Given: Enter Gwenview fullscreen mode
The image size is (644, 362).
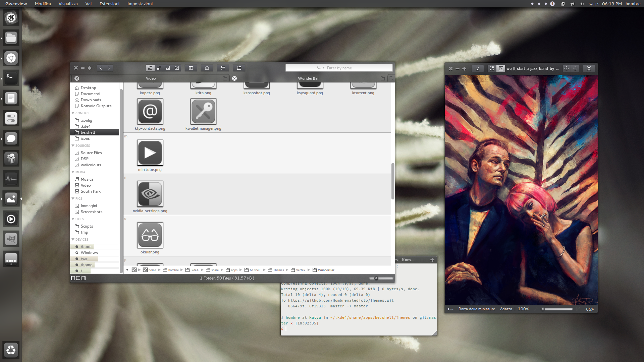Looking at the screenshot, I should (x=589, y=68).
